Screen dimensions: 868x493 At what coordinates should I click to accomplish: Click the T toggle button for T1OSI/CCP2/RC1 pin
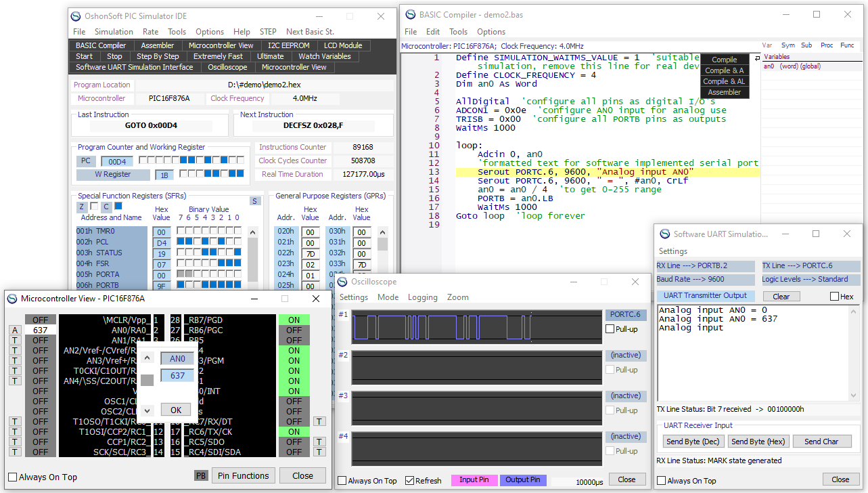coord(14,431)
